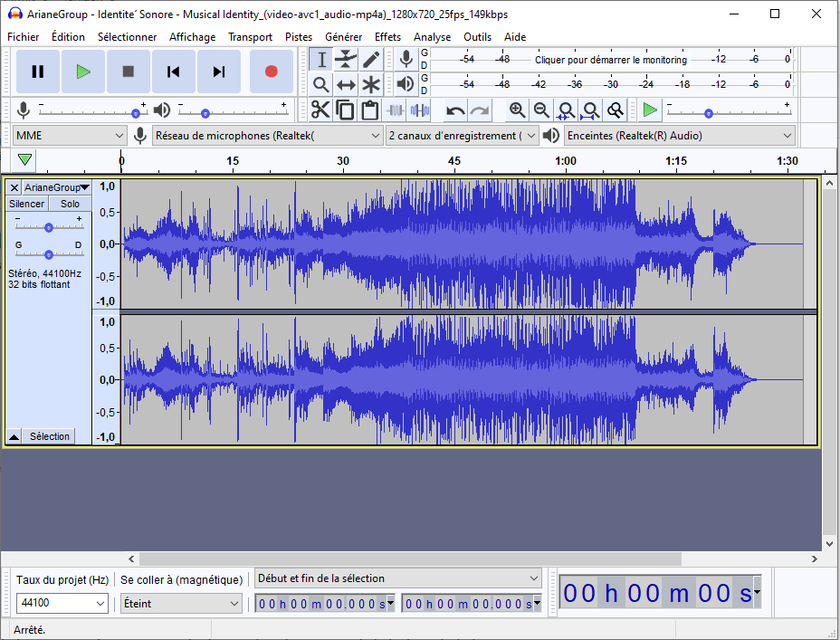Click the Redo arrow
This screenshot has height=640, width=840.
point(480,110)
